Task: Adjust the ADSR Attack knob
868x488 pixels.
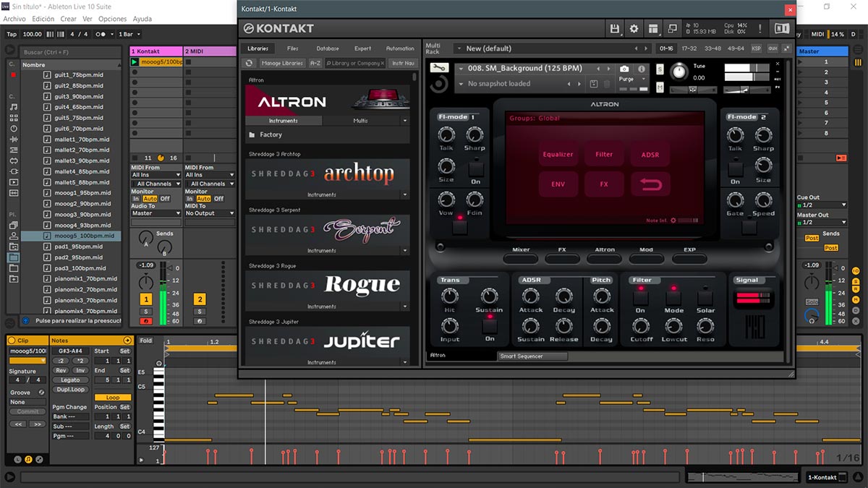Action: [531, 296]
